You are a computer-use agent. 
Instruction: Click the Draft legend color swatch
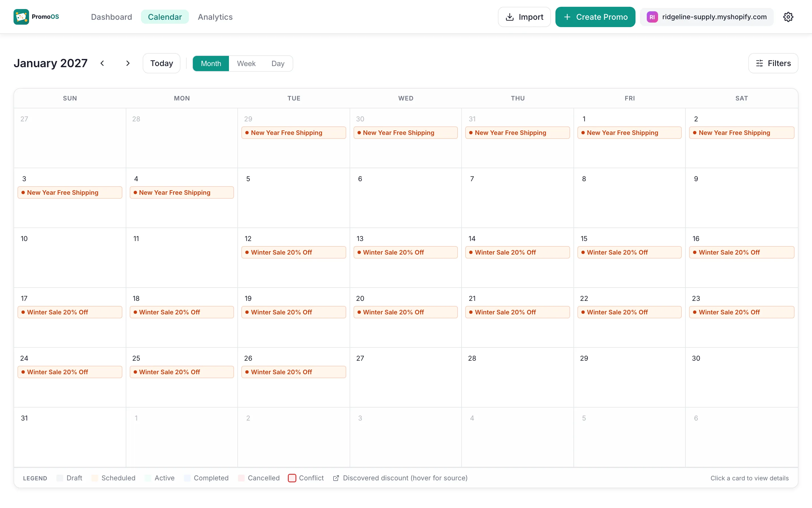(x=60, y=478)
